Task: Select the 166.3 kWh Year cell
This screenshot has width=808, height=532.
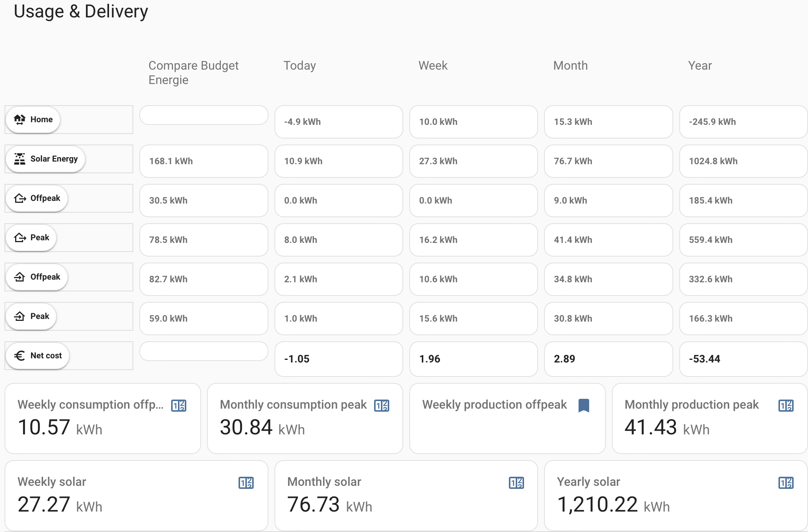Action: (x=744, y=319)
